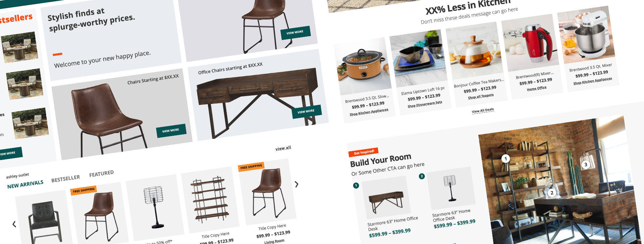The width and height of the screenshot is (644, 244).
Task: Select hotspot marker 1 on room photo
Action: click(505, 159)
